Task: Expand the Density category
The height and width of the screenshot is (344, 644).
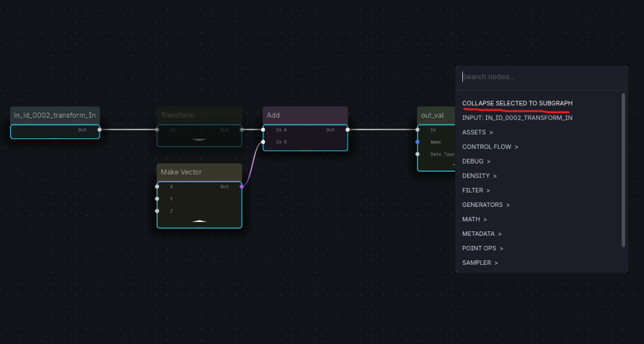Action: point(479,175)
